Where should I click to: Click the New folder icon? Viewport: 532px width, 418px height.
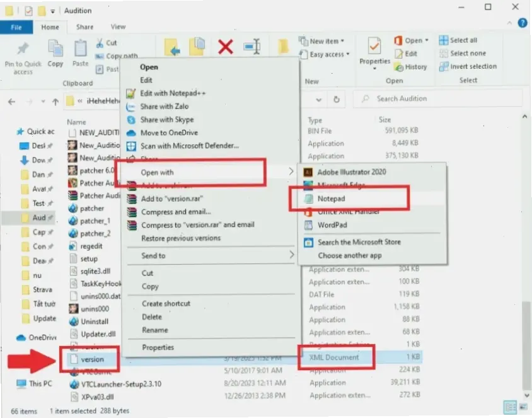click(283, 47)
